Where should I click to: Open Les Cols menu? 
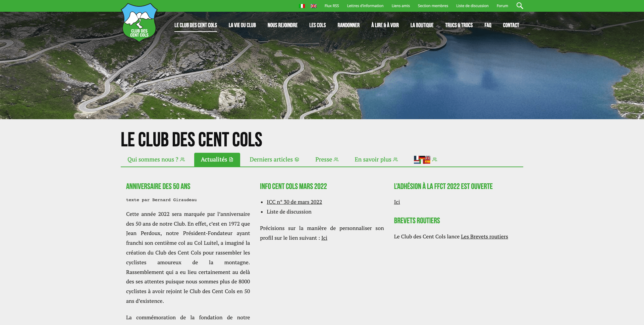(317, 25)
